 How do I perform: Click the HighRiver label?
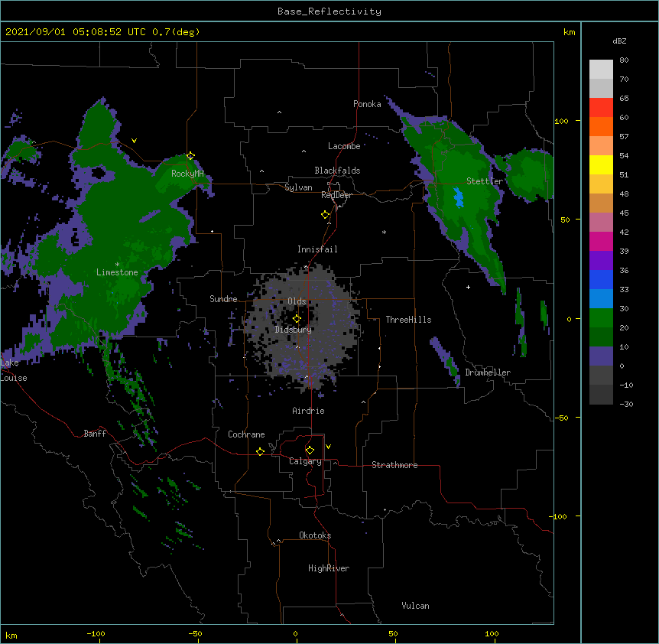329,568
